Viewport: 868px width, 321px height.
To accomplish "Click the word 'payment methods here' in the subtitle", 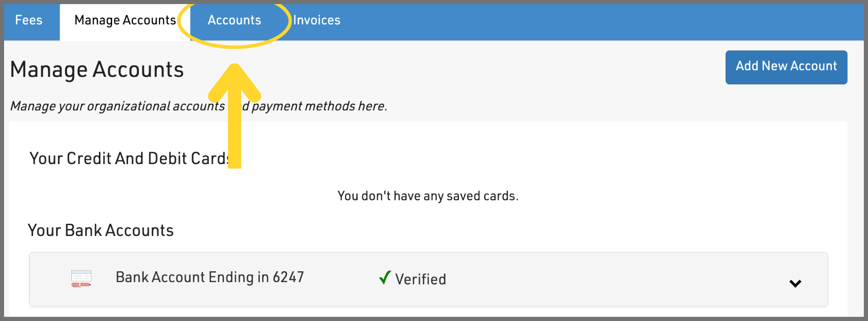I will [x=319, y=106].
